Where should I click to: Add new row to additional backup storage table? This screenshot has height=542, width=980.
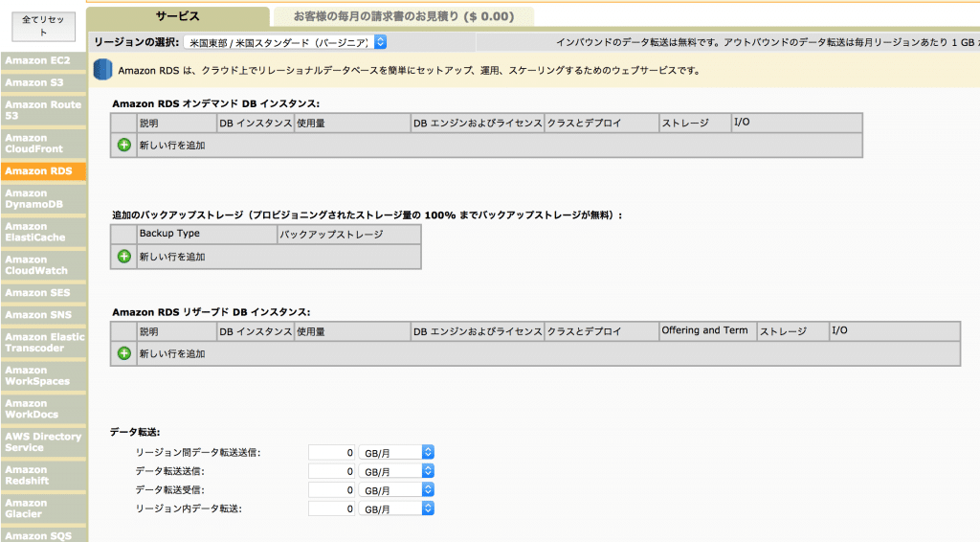(x=123, y=257)
